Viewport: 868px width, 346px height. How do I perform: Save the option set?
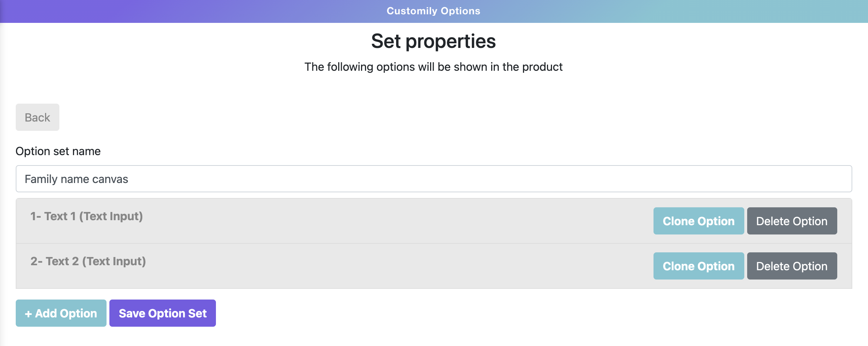click(x=162, y=313)
